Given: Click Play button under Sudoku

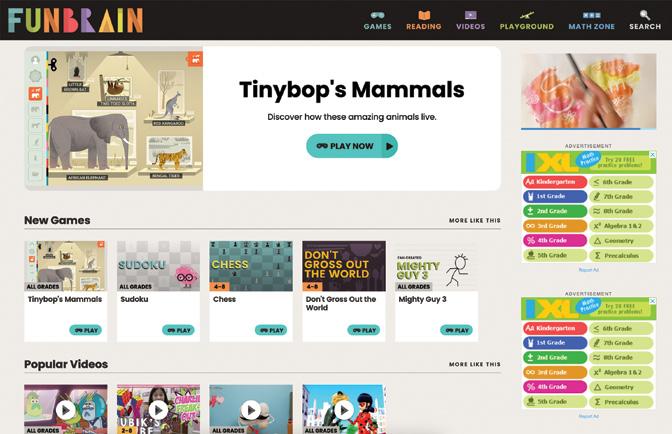Looking at the screenshot, I should click(x=178, y=330).
